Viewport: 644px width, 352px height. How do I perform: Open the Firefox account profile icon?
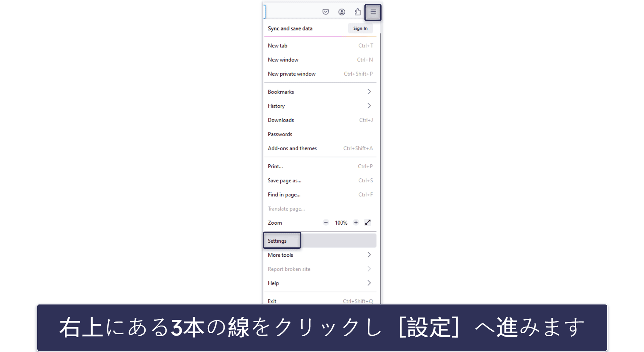point(342,12)
